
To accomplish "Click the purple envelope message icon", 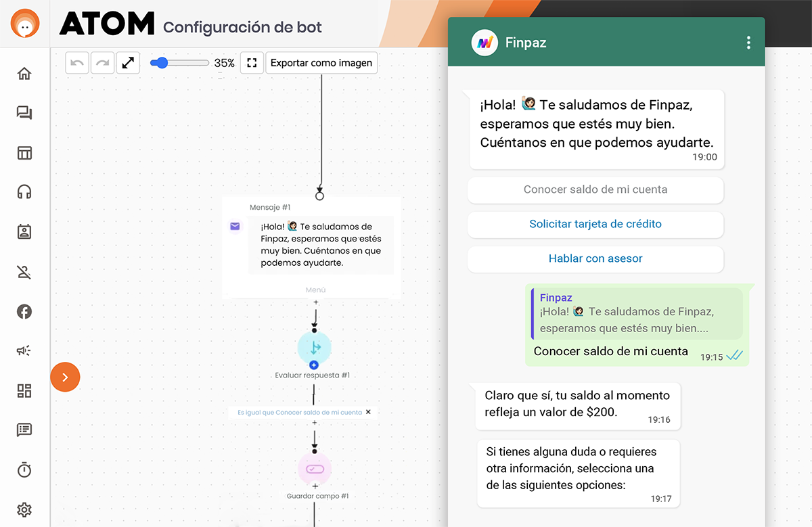I will [235, 226].
